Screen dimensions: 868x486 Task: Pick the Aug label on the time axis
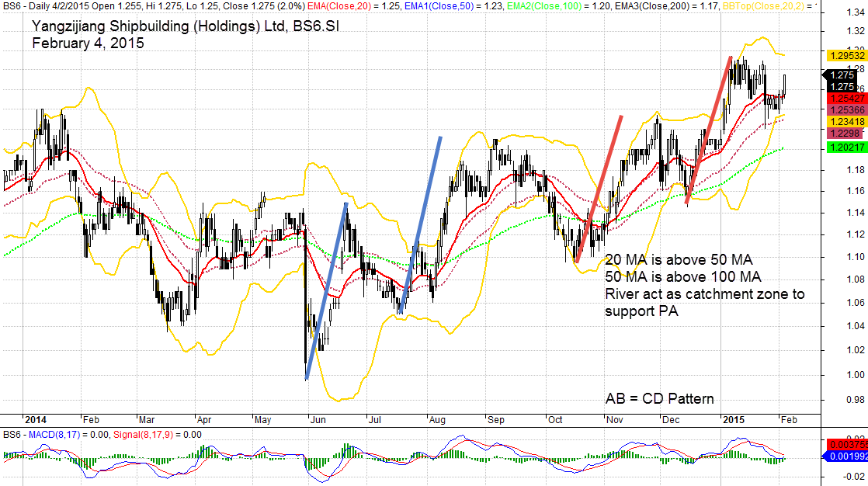(x=437, y=419)
